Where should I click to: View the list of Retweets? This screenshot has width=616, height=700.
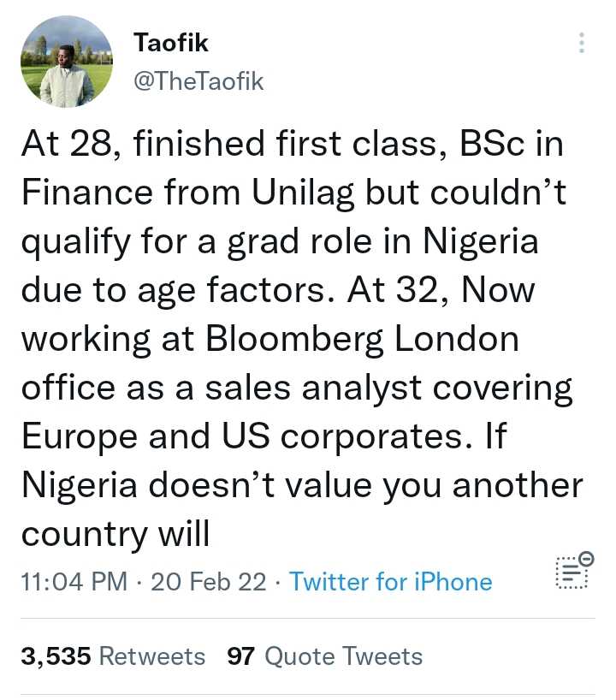(152, 656)
